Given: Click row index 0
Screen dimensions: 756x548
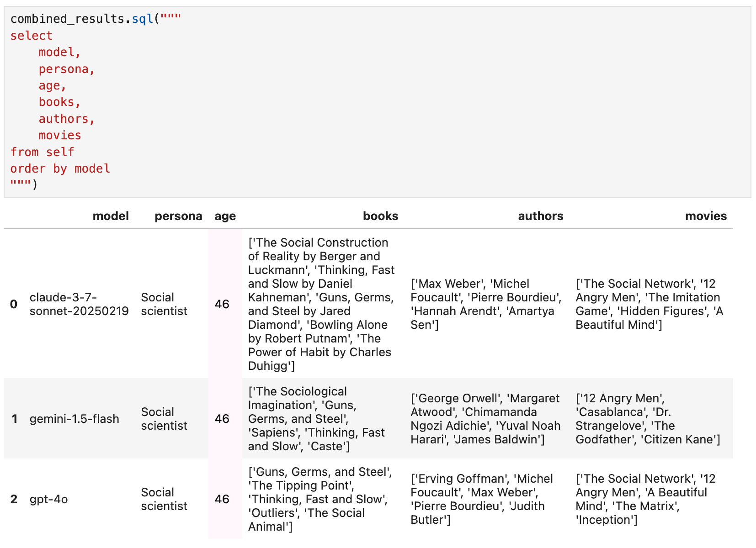Looking at the screenshot, I should click(14, 304).
